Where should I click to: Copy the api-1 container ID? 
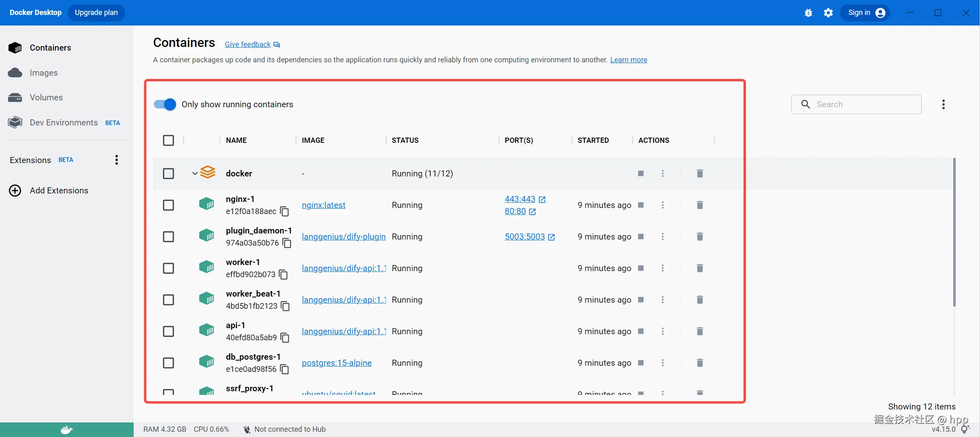point(285,338)
